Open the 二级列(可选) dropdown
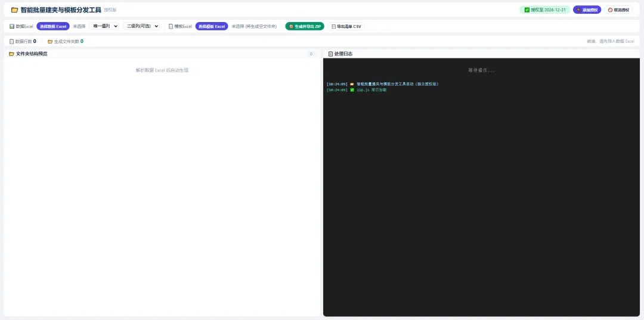The image size is (644, 320). tap(141, 26)
